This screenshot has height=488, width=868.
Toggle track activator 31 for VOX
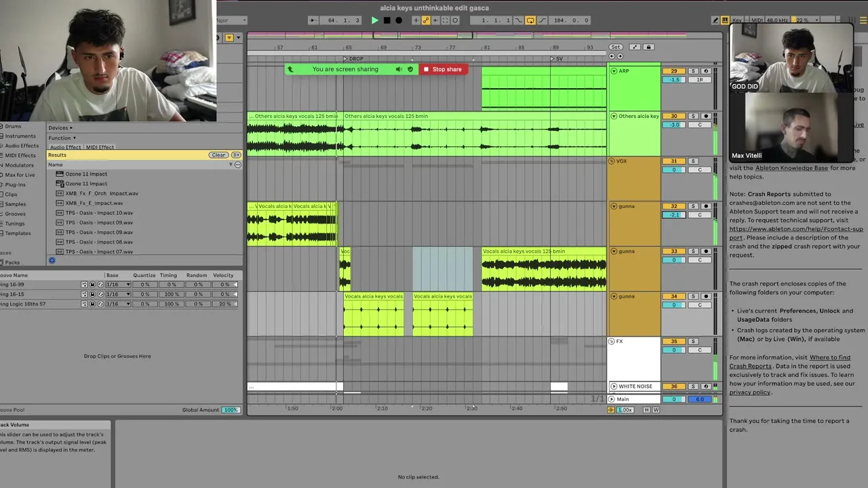674,161
